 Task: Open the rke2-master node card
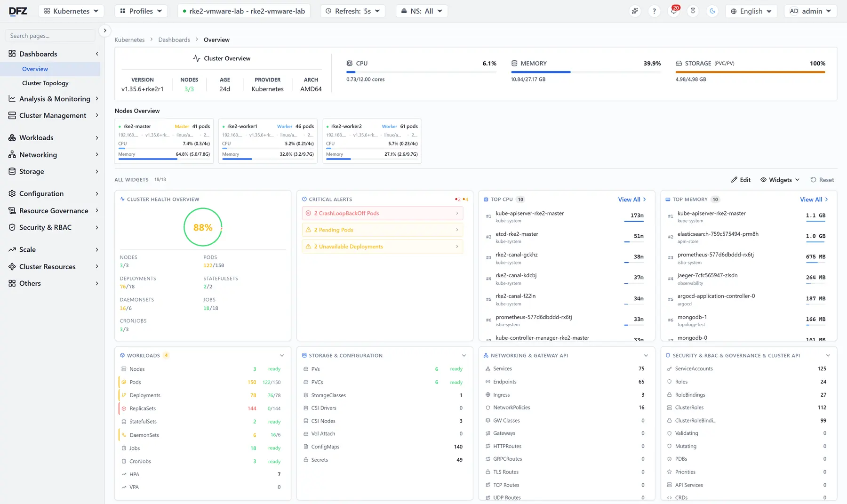(164, 141)
